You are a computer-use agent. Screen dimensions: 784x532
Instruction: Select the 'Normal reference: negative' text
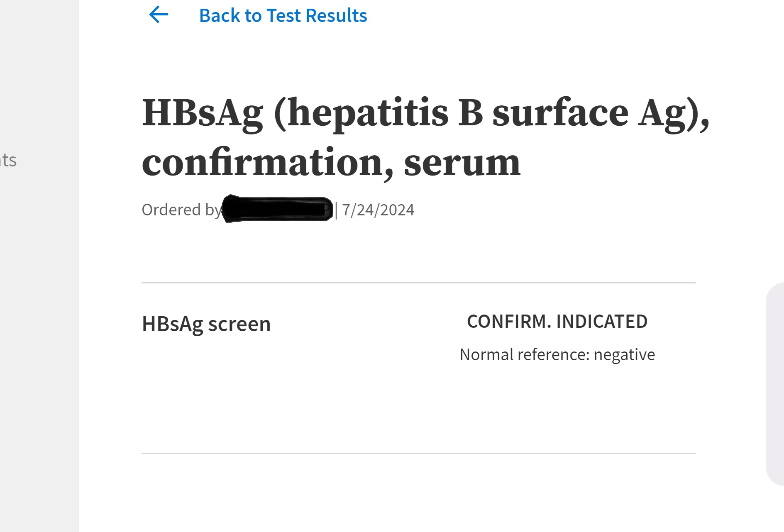pos(557,355)
